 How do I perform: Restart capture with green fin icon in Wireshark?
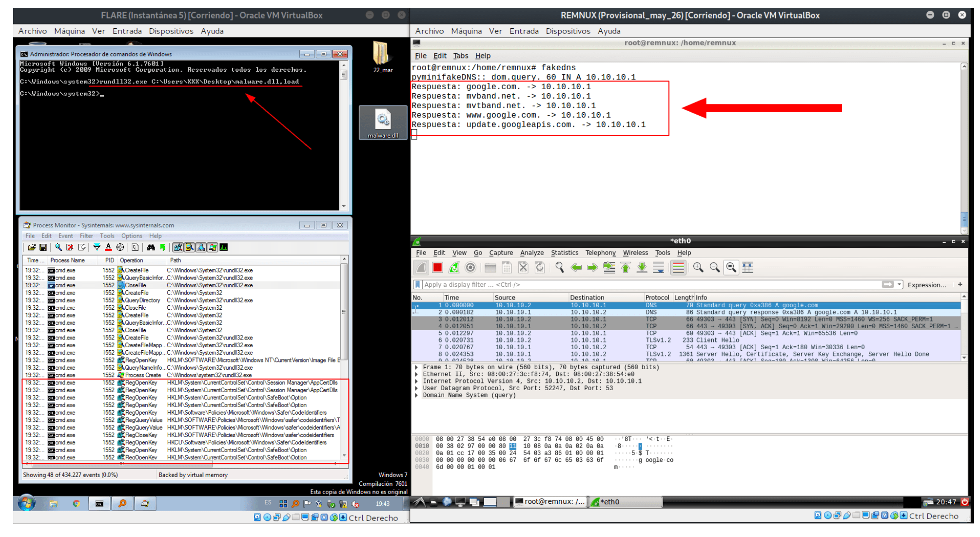point(454,268)
